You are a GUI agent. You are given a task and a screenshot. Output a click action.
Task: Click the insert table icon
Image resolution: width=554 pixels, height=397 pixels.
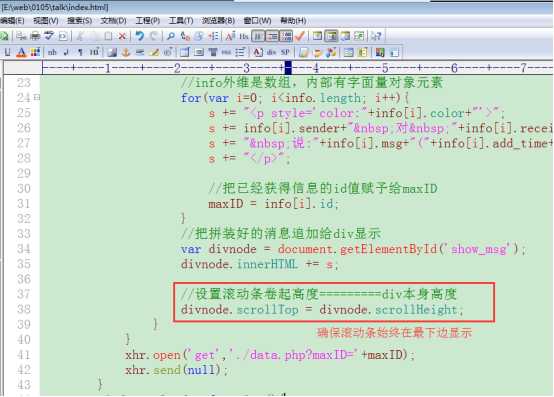(x=185, y=53)
